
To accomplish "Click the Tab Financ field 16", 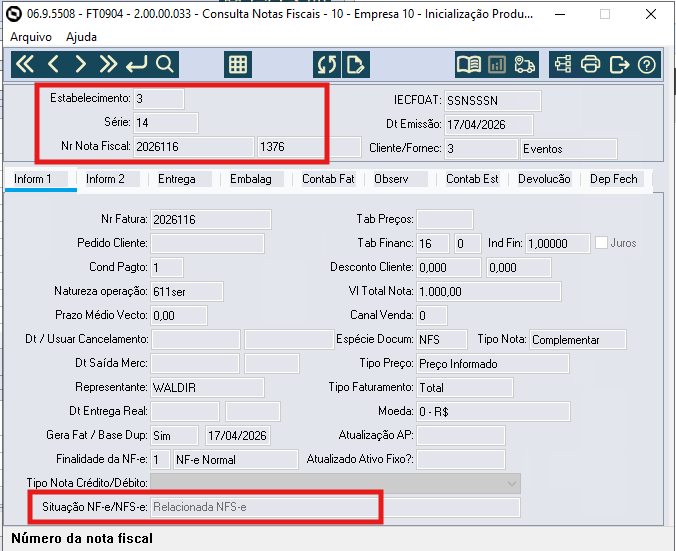I will click(433, 244).
